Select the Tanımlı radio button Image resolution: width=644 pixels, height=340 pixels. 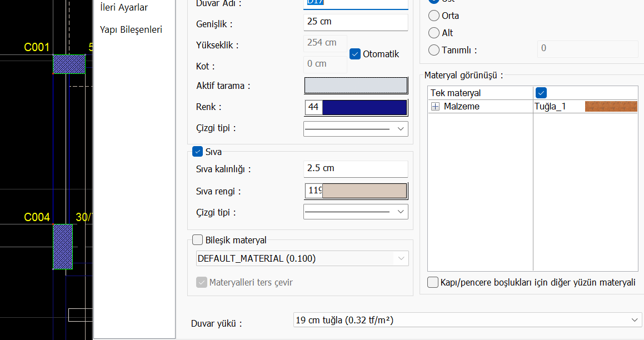(434, 50)
